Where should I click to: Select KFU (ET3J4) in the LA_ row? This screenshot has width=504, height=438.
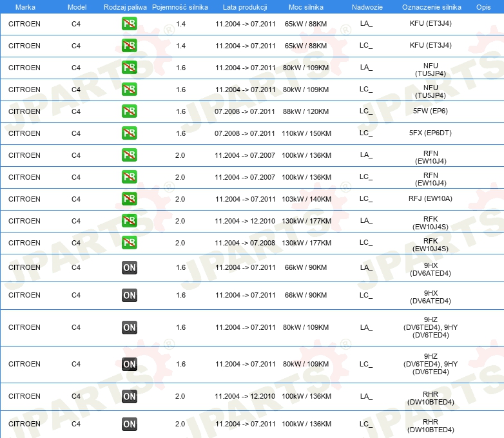(431, 23)
